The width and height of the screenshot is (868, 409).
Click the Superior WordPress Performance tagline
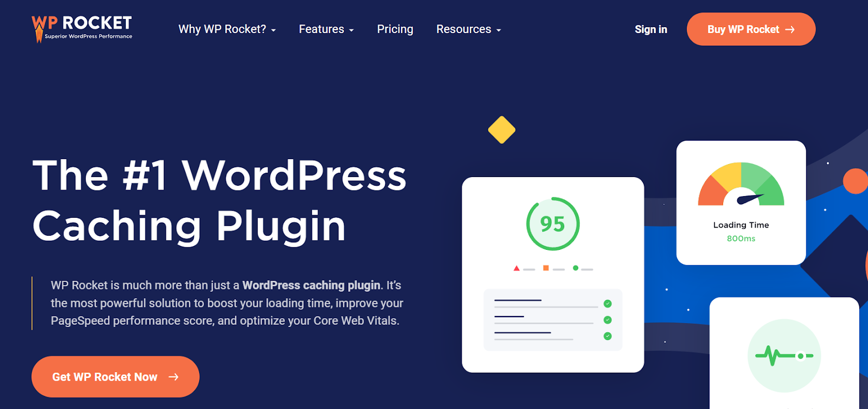coord(88,36)
